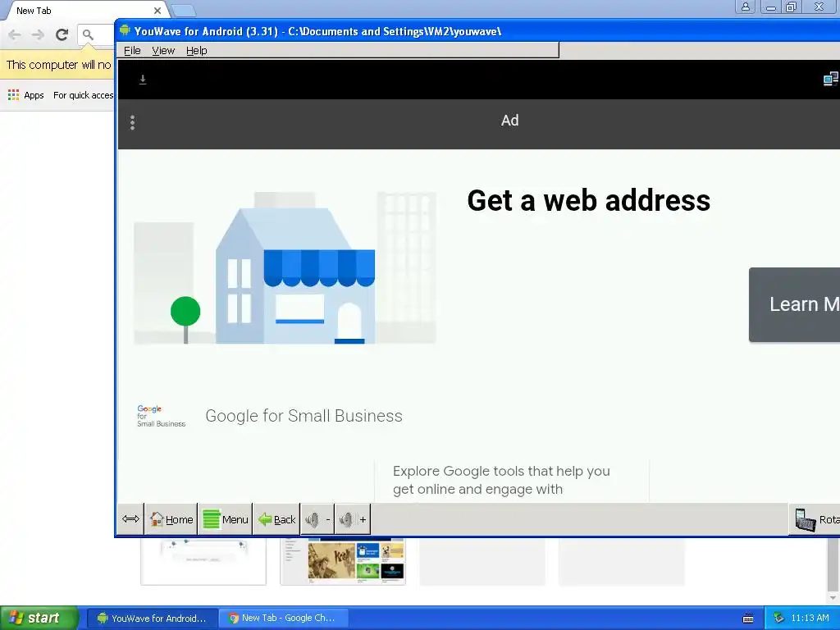This screenshot has height=630, width=840.
Task: Increase volume with speaker plus button
Action: [x=353, y=519]
